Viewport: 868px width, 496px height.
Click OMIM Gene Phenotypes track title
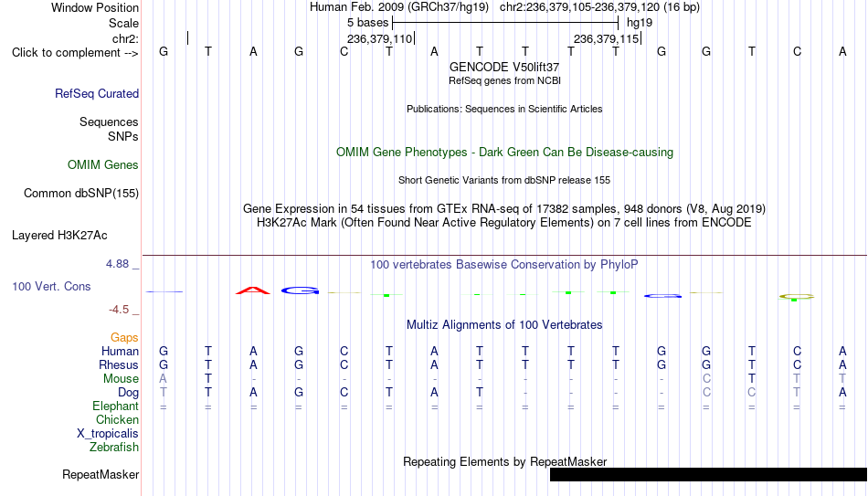point(504,153)
